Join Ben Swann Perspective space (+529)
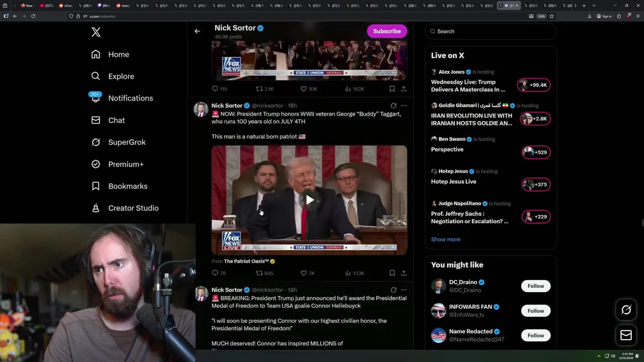The width and height of the screenshot is (644, 362). coord(536,152)
